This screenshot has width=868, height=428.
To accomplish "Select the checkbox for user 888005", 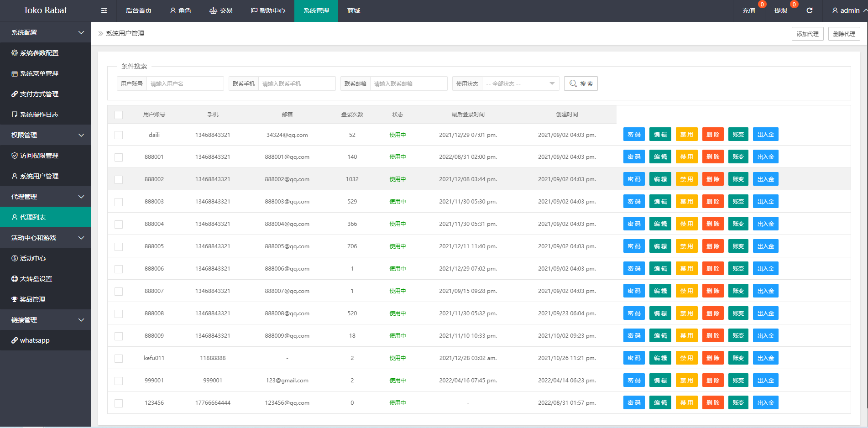I will pos(119,247).
